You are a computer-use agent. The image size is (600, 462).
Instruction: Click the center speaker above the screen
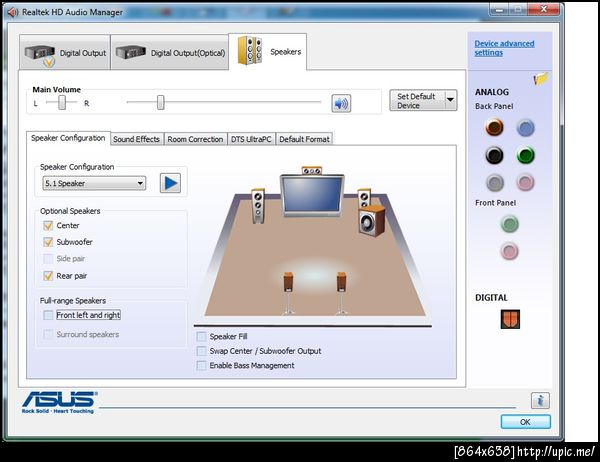311,171
